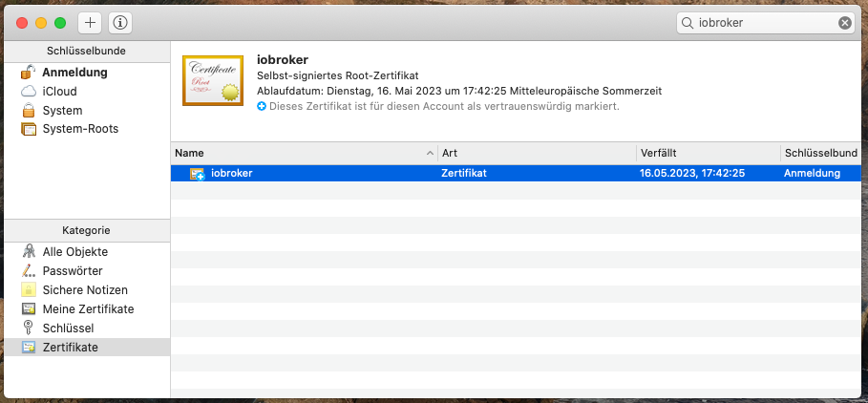Image resolution: width=868 pixels, height=403 pixels.
Task: Clear the iobroker search text
Action: click(844, 23)
